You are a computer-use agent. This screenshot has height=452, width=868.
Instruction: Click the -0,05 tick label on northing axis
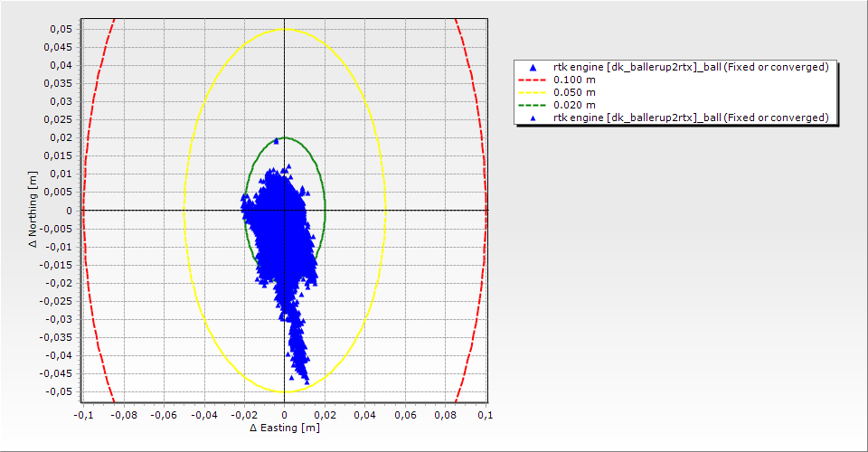click(58, 392)
